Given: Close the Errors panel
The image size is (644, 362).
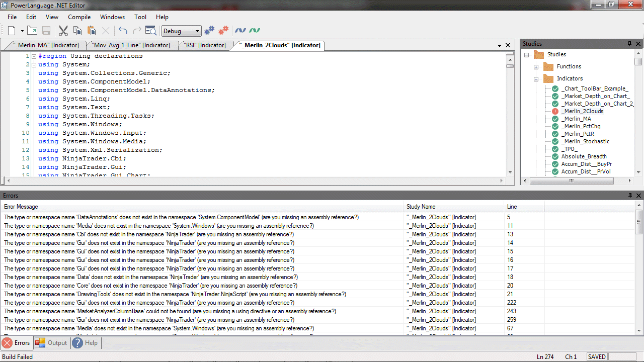Looking at the screenshot, I should 638,196.
